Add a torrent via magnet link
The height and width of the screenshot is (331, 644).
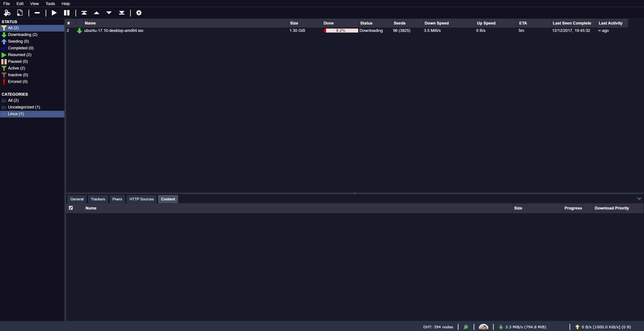[7, 13]
